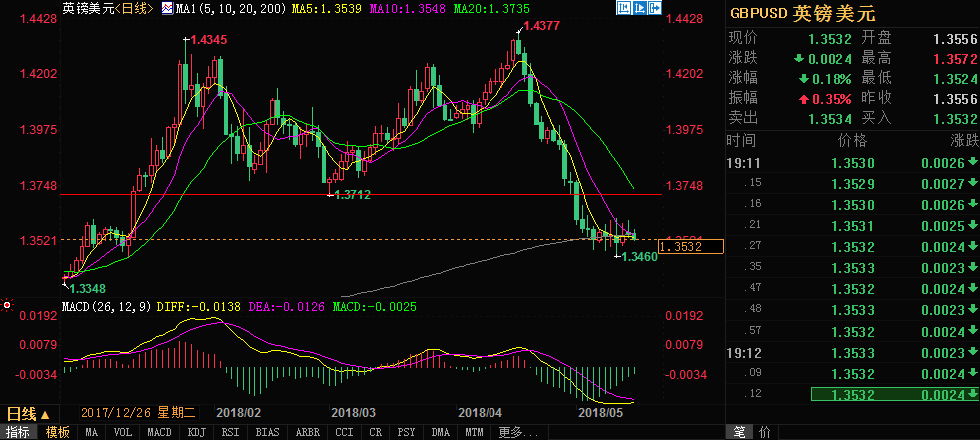Image resolution: width=980 pixels, height=440 pixels.
Task: Click the 1.3348 starting low label
Action: coord(87,289)
